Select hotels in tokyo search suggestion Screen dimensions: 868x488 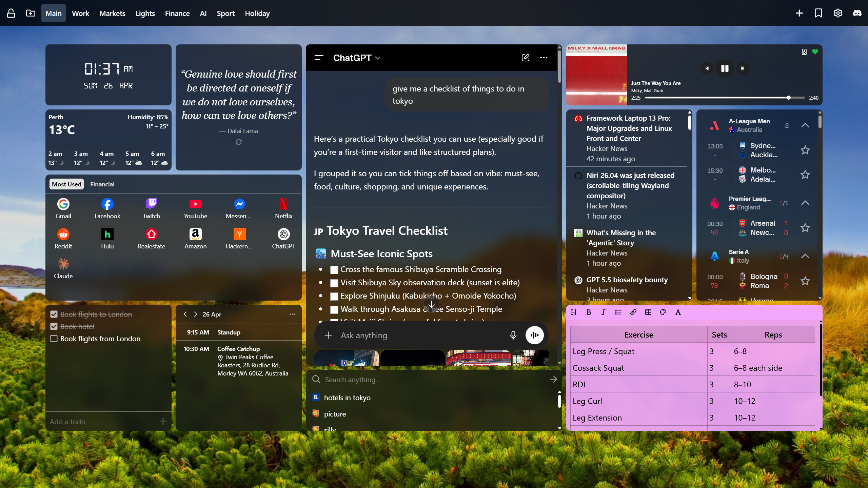click(x=432, y=398)
